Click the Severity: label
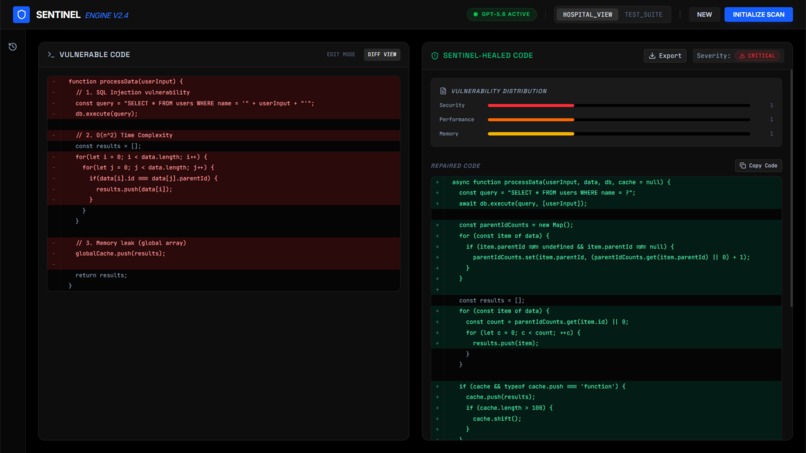 coord(713,56)
